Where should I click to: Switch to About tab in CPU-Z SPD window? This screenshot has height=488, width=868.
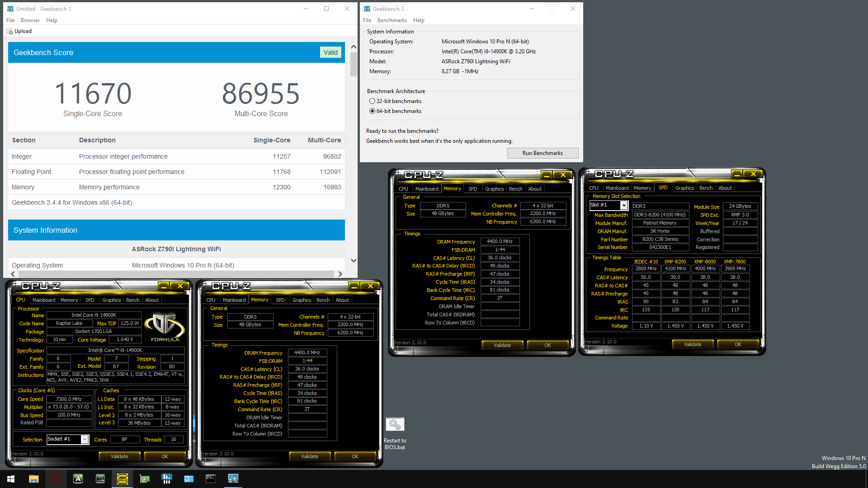(x=725, y=188)
